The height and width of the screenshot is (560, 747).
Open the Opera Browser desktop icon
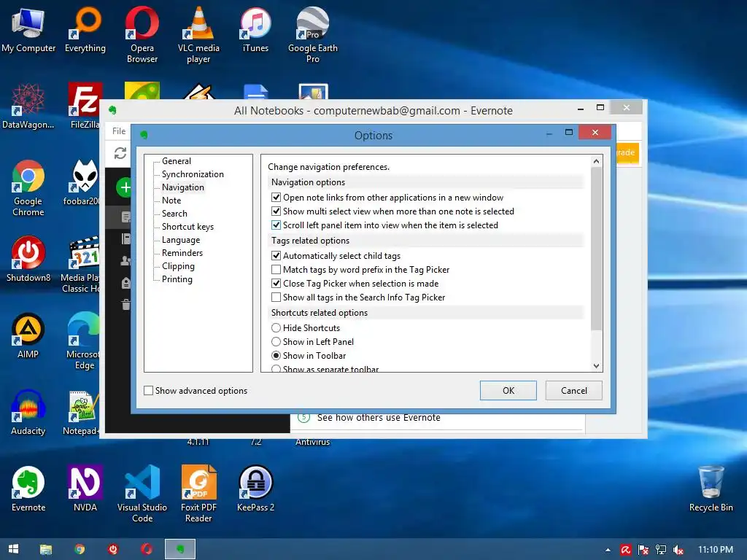tap(142, 34)
